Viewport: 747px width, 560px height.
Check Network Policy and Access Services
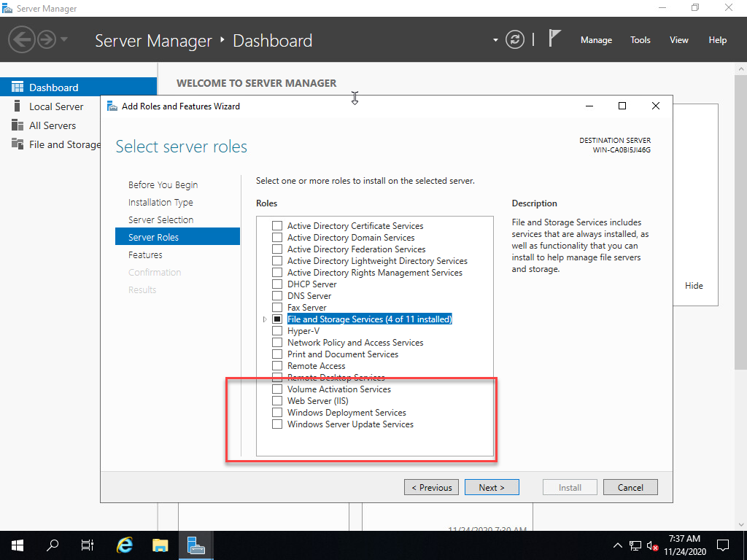pos(276,343)
